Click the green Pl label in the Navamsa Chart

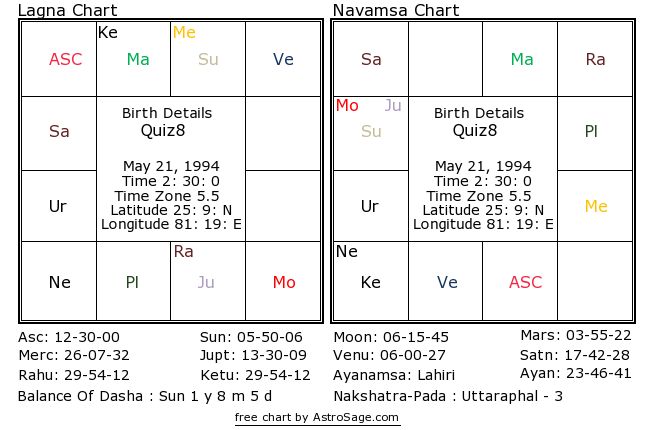591,132
